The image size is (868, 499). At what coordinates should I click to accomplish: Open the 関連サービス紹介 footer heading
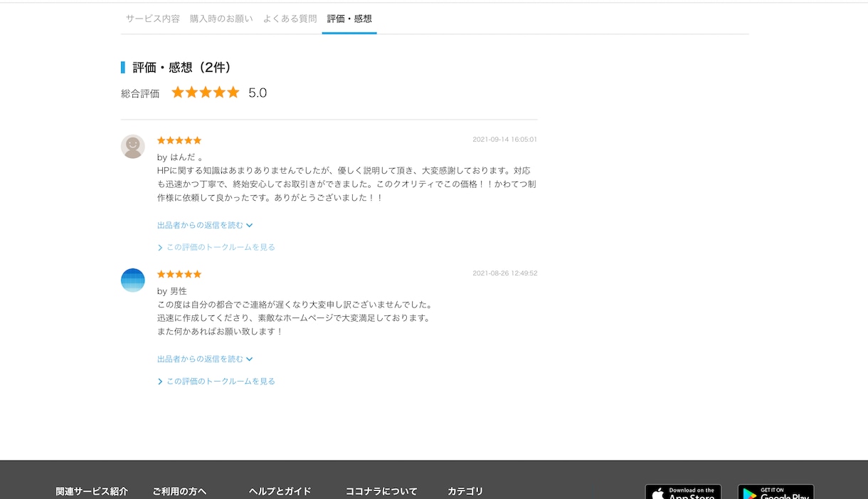(92, 491)
